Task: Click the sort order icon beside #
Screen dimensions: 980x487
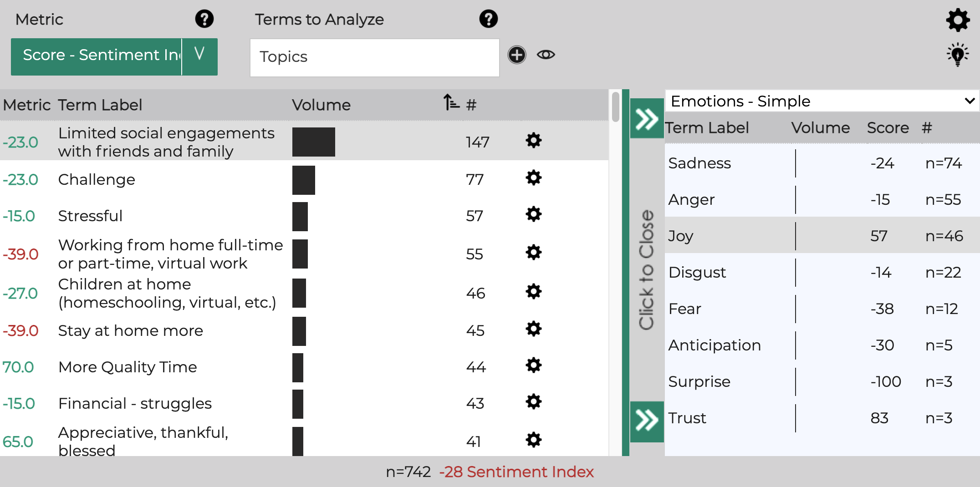Action: (451, 102)
